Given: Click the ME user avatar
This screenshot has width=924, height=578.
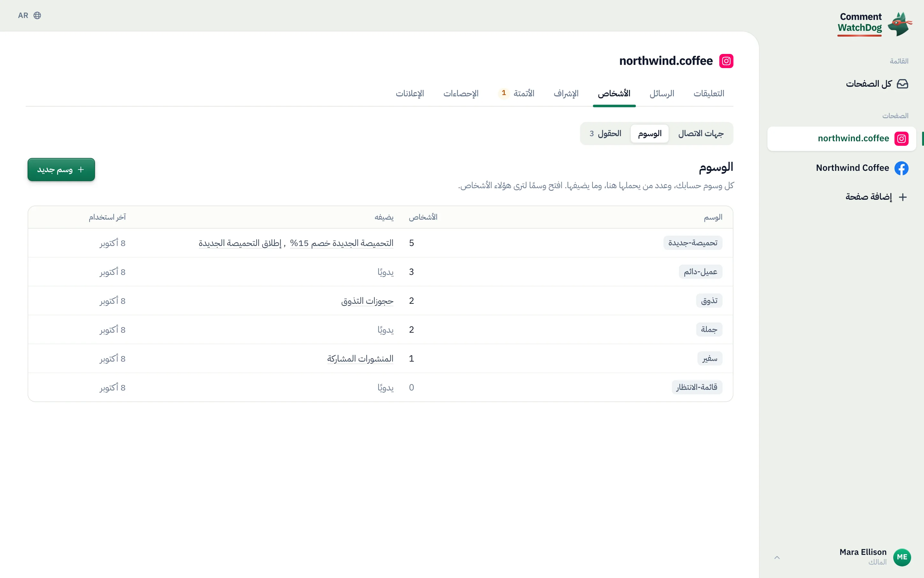Looking at the screenshot, I should (x=902, y=557).
